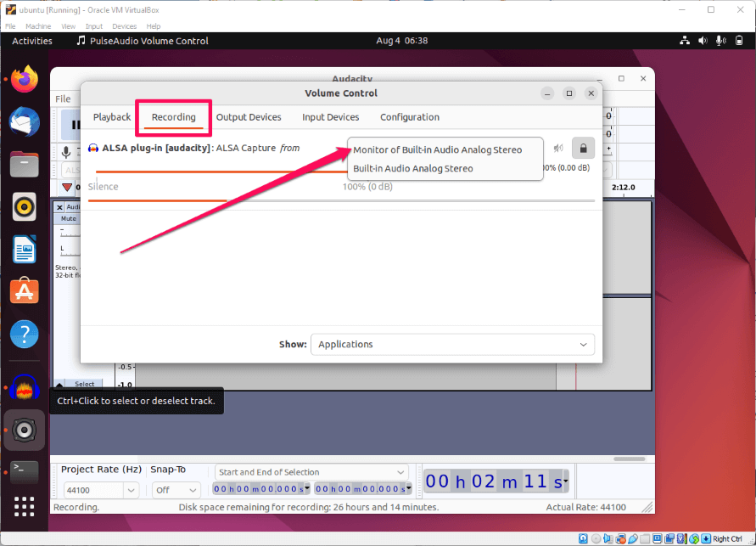Click VirtualBox shared folders status icon

point(645,538)
